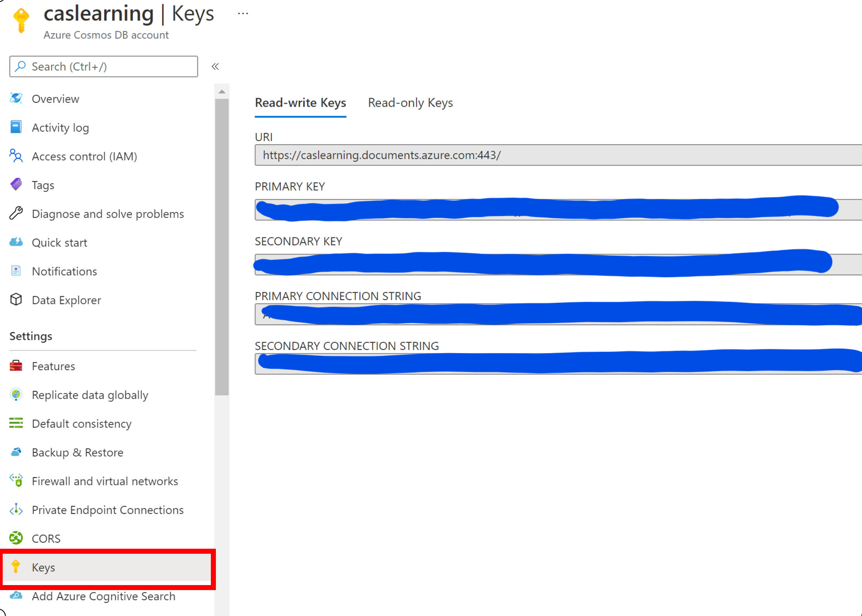This screenshot has width=862, height=616.
Task: Click the Access control people icon
Action: point(16,156)
